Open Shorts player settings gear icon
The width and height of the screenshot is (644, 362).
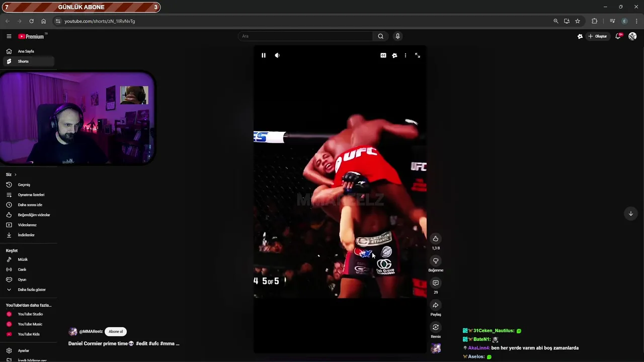[394, 55]
